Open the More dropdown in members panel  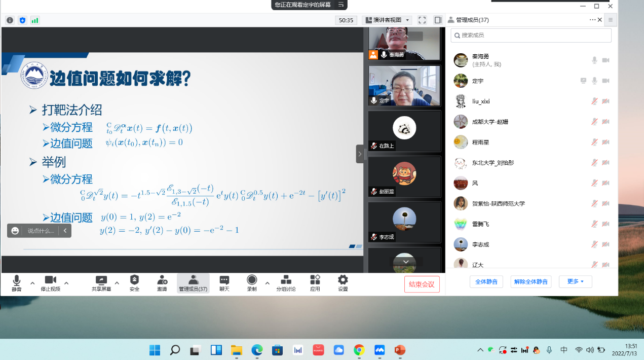tap(575, 281)
